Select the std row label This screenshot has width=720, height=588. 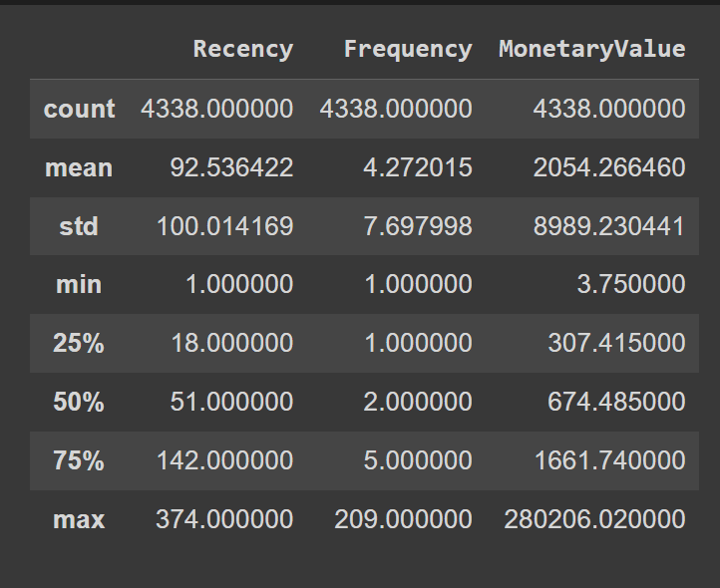click(79, 226)
